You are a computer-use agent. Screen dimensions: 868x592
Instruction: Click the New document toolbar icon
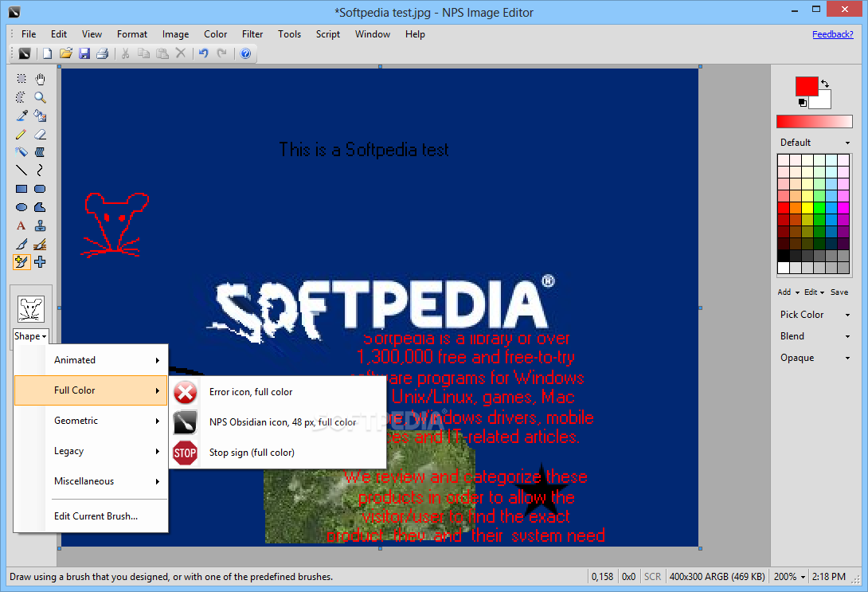pyautogui.click(x=47, y=53)
